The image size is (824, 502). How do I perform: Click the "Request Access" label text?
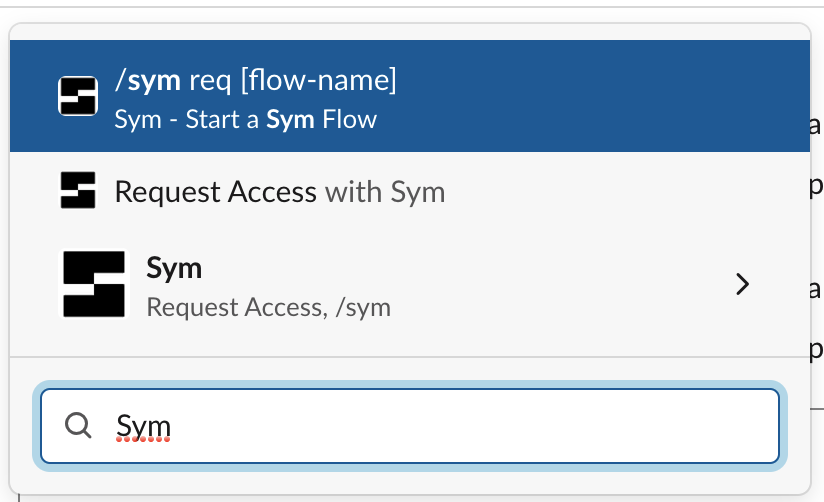pyautogui.click(x=215, y=191)
